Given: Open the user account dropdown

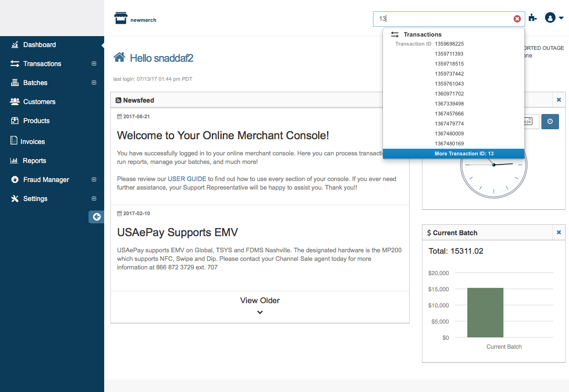Looking at the screenshot, I should [554, 19].
